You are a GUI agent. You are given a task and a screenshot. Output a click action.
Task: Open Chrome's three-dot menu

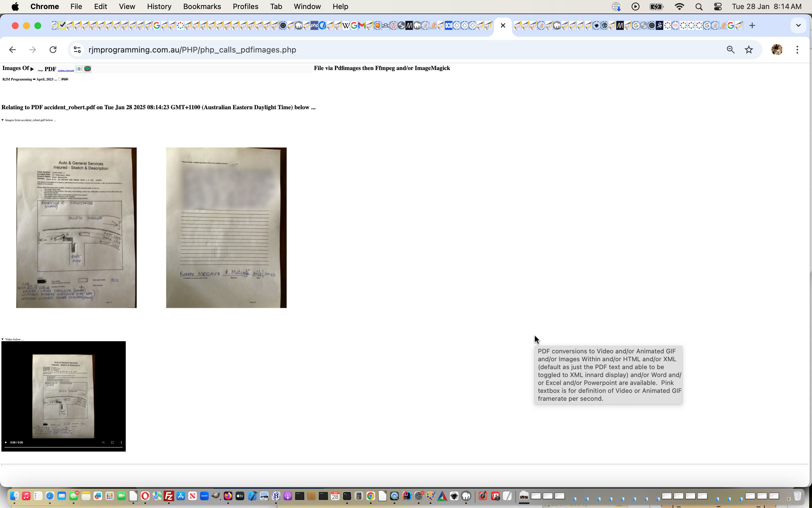point(797,50)
